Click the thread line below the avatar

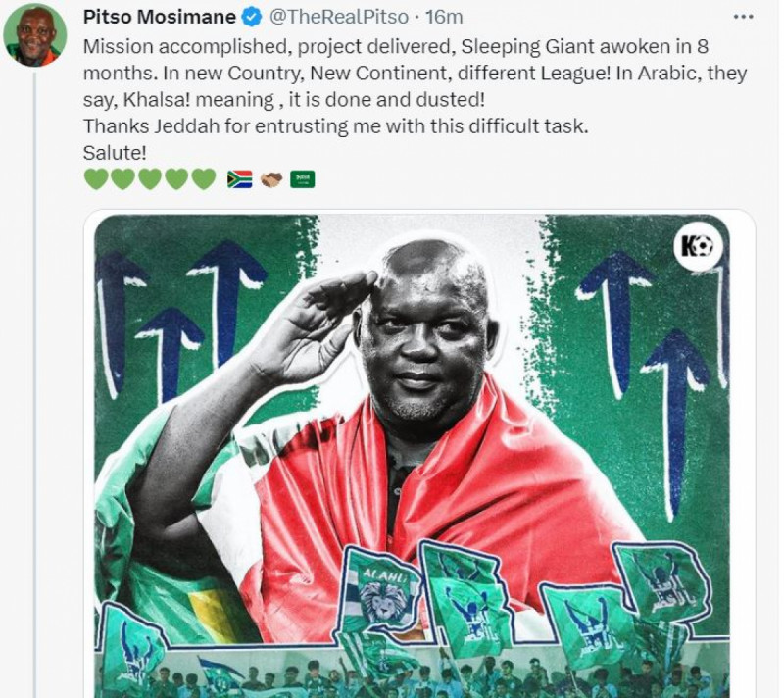pos(34,385)
